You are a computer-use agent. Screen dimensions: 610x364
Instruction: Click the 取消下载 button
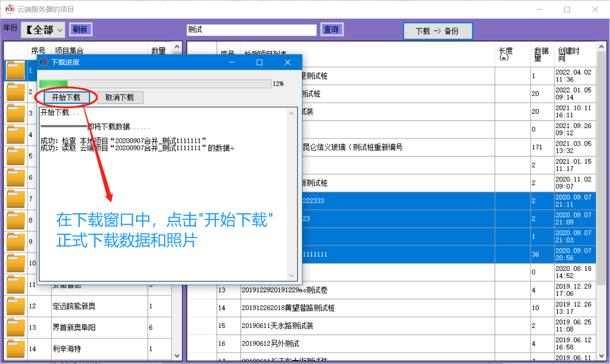tap(120, 98)
